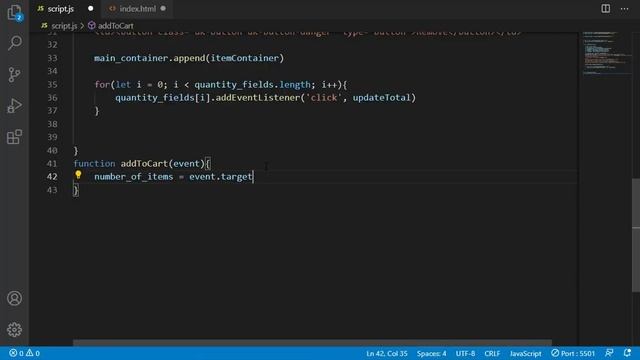The width and height of the screenshot is (640, 360).
Task: Click line number 43 in the gutter
Action: point(52,190)
